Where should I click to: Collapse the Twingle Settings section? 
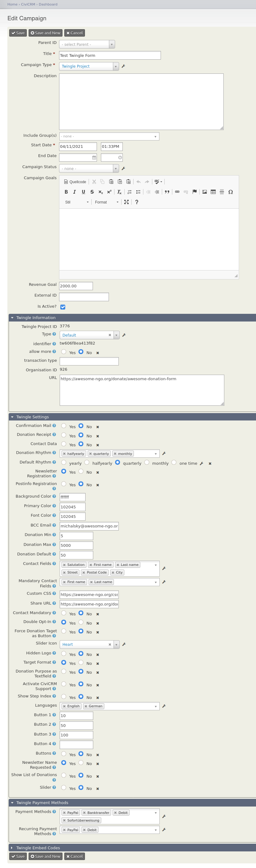pyautogui.click(x=132, y=417)
